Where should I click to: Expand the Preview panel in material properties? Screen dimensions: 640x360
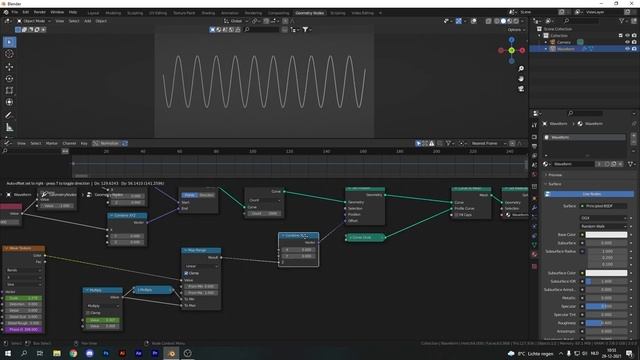pos(555,175)
